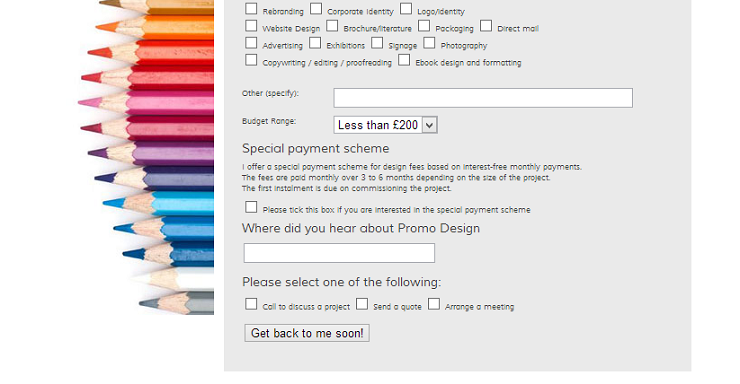Open the Budget Range dropdown
Viewport: 740px width, 384px height.
[x=386, y=125]
